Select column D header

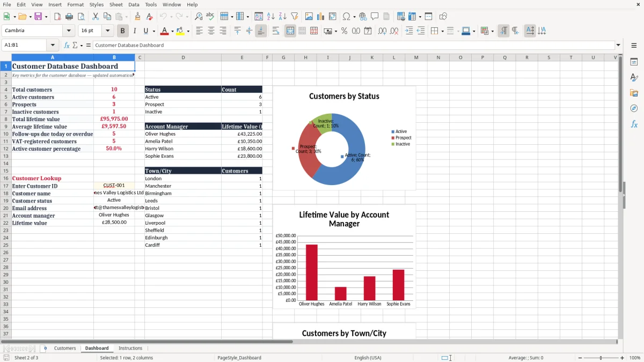(x=183, y=57)
